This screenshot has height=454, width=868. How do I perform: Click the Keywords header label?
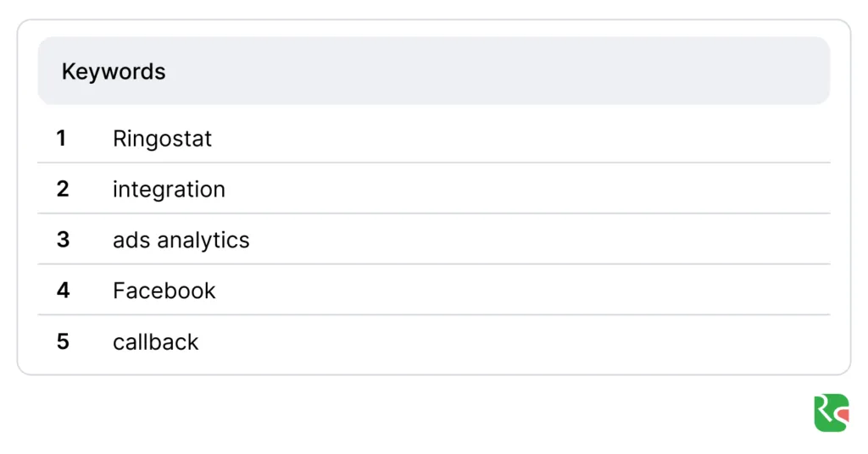[x=114, y=71]
